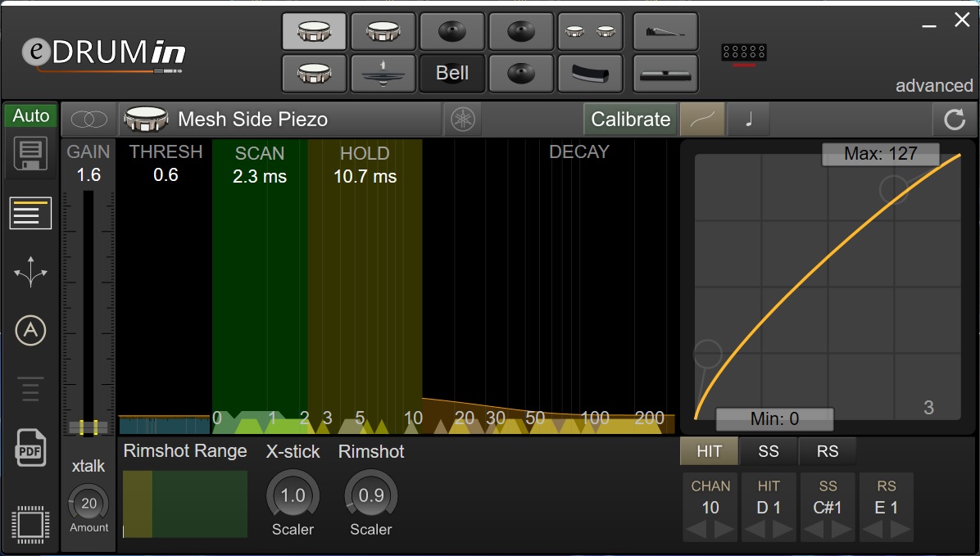
Task: Click the upper curve control handle
Action: click(x=894, y=188)
